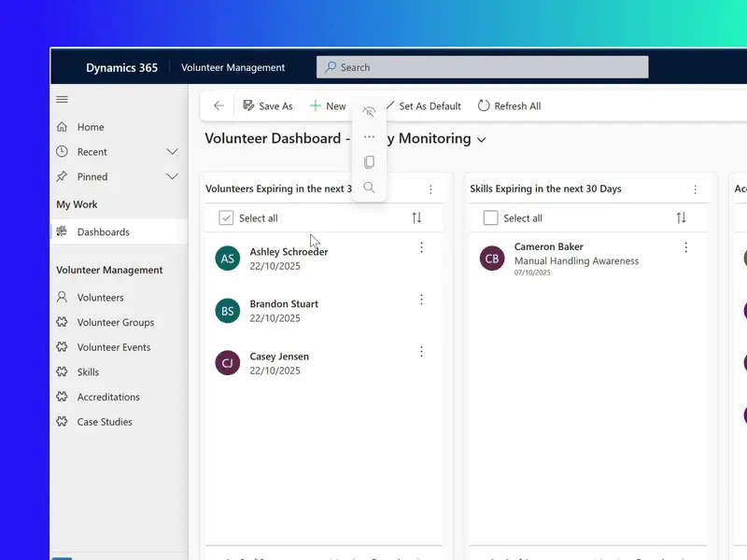Toggle Select all in Volunteers Expiring panel
747x560 pixels.
click(x=226, y=217)
